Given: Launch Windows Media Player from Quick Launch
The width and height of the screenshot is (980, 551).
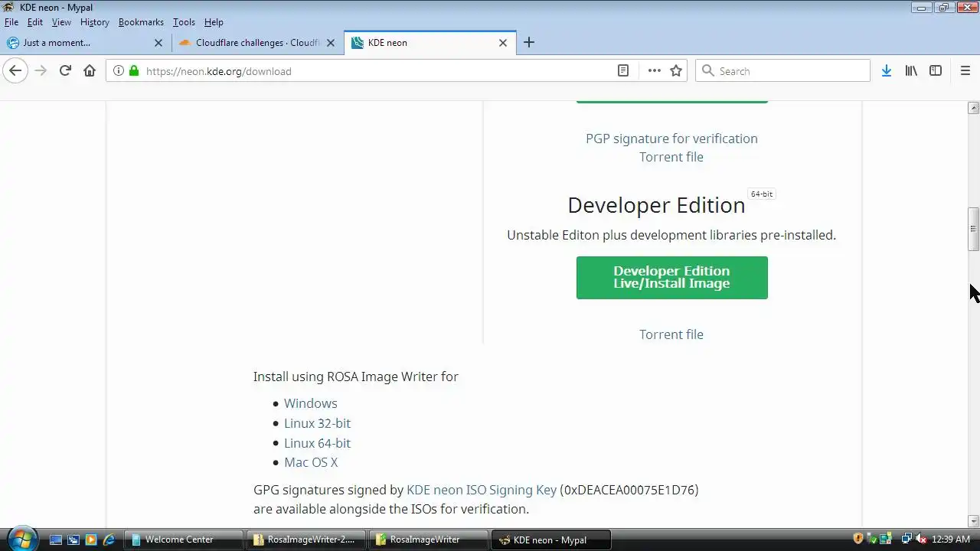Looking at the screenshot, I should click(91, 540).
